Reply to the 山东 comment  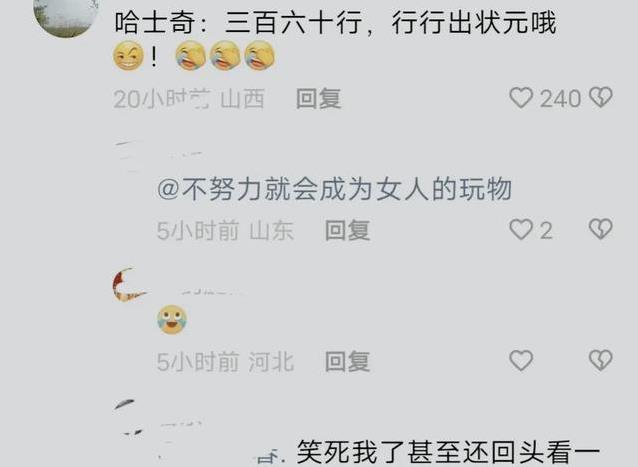click(x=347, y=230)
